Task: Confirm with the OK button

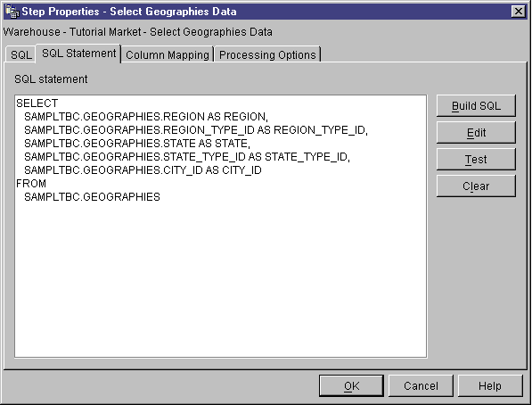Action: [x=351, y=385]
